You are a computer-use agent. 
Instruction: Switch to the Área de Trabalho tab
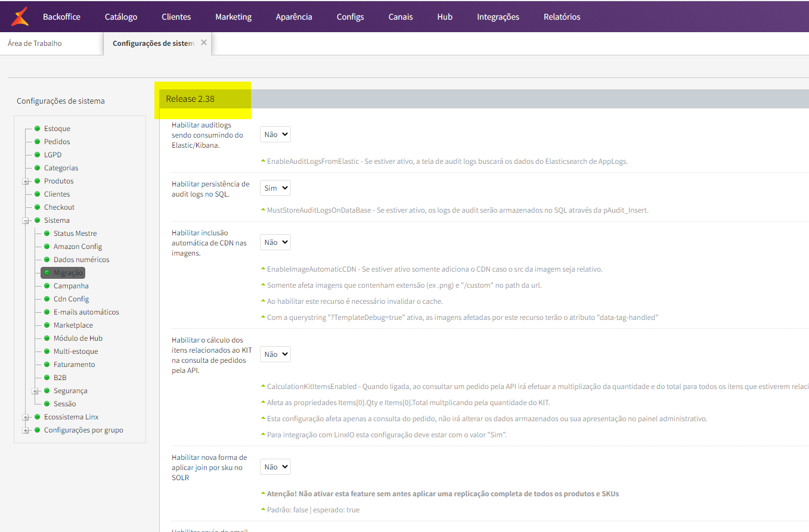35,43
